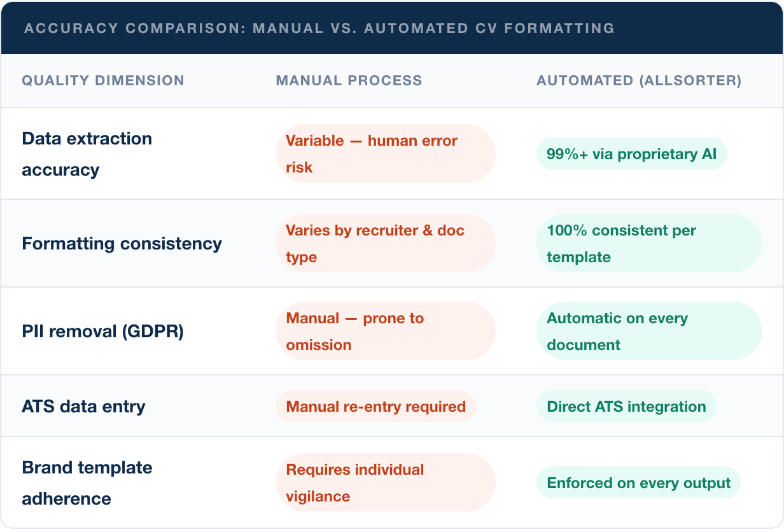The image size is (784, 532).
Task: Select the 'Manual re-entry required' pill
Action: pyautogui.click(x=375, y=407)
